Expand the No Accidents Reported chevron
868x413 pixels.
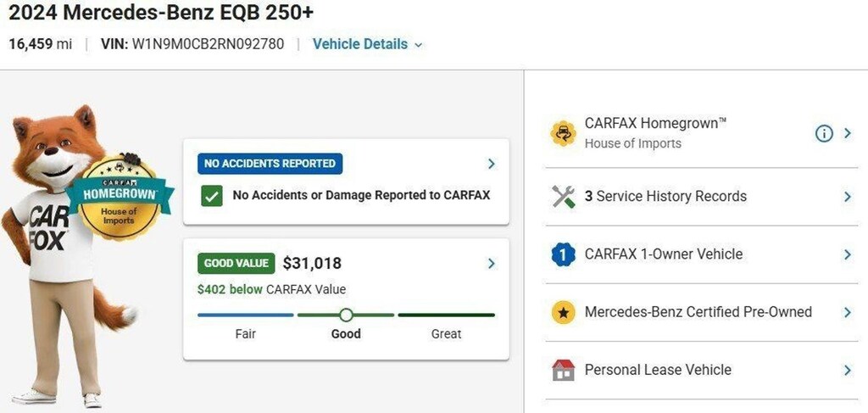coord(491,164)
